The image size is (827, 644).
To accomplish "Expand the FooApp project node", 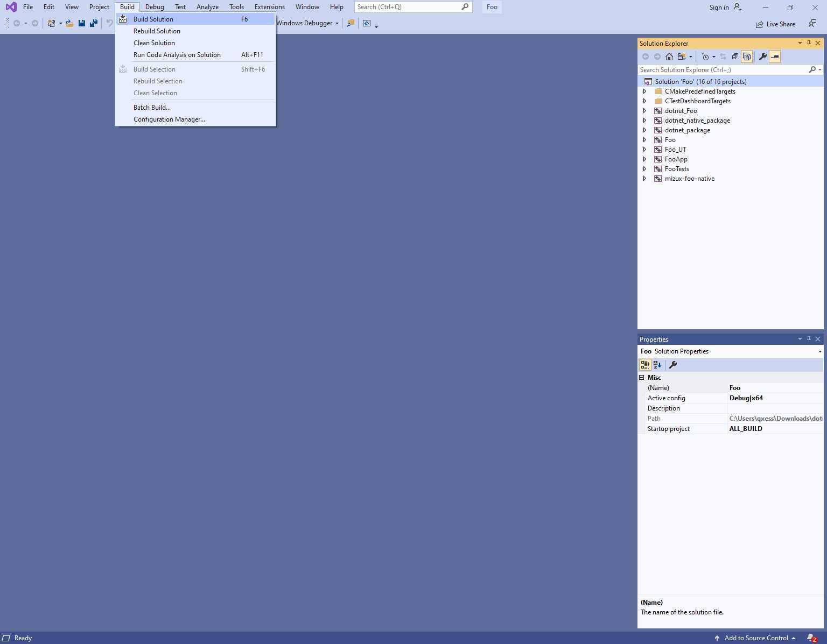I will 644,159.
